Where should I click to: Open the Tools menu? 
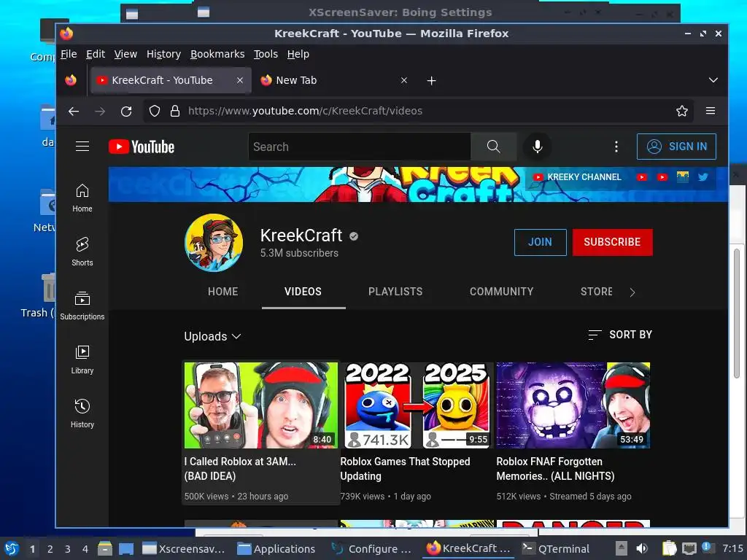[x=266, y=54]
